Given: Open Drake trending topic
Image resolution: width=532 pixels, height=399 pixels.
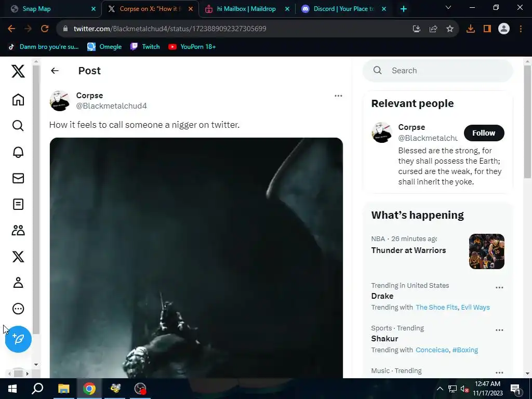Looking at the screenshot, I should (x=382, y=296).
